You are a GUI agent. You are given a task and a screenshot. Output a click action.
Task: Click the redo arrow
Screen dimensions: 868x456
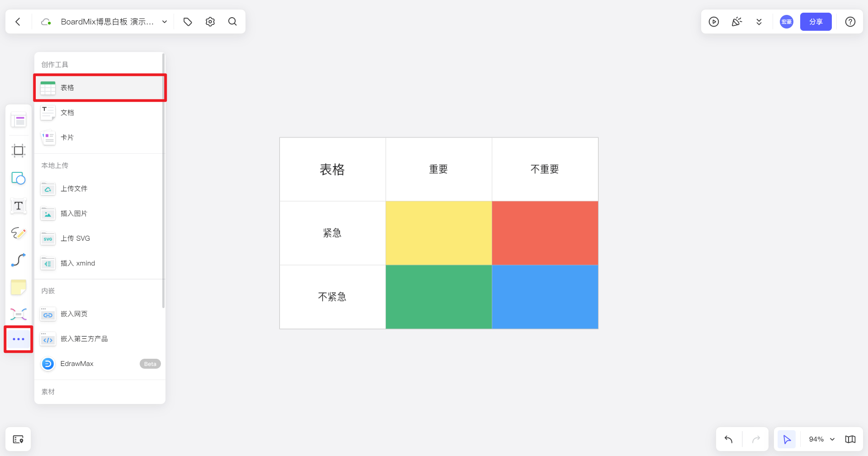coord(756,439)
